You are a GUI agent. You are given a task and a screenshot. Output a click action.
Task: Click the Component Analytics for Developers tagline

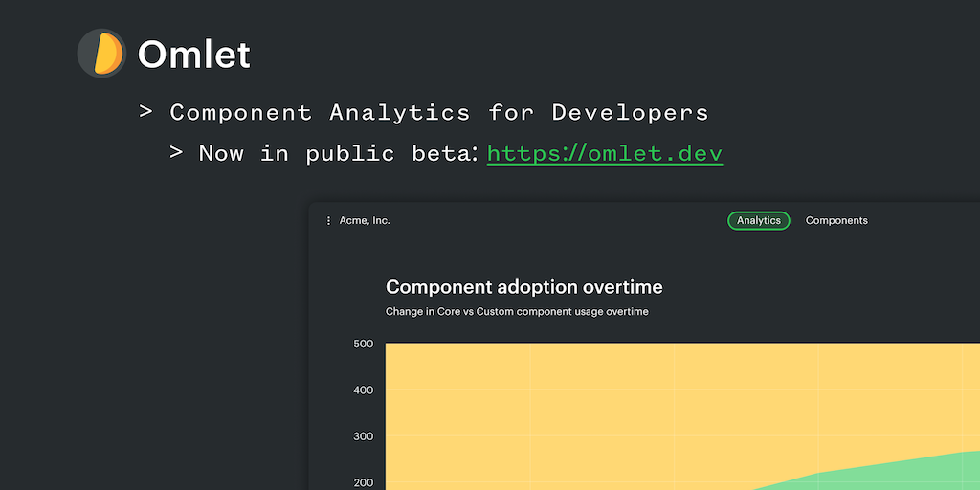click(x=438, y=112)
